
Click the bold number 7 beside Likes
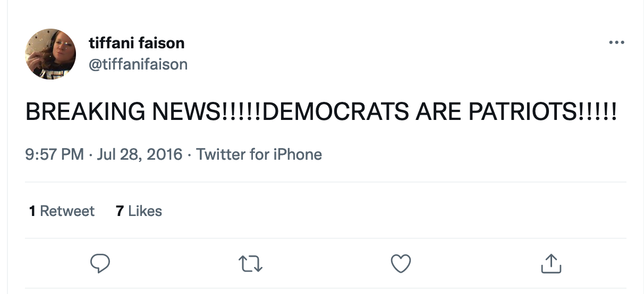coord(120,211)
